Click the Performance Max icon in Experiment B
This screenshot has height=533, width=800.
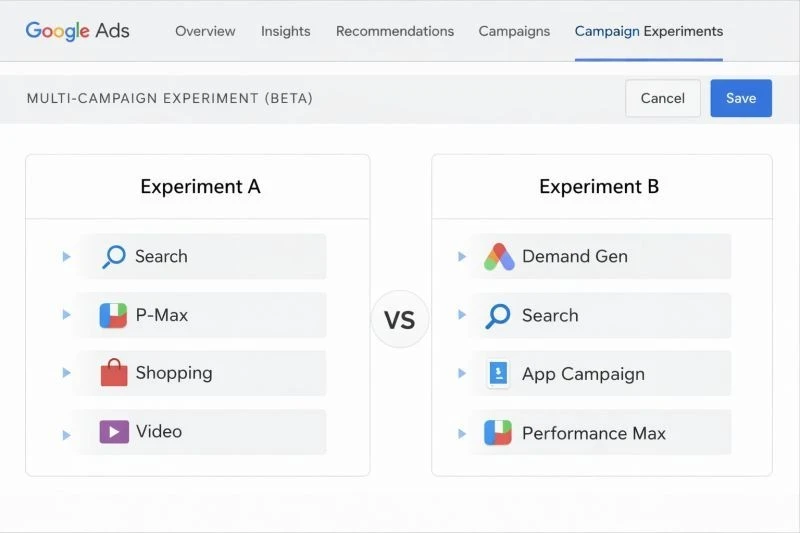[498, 433]
